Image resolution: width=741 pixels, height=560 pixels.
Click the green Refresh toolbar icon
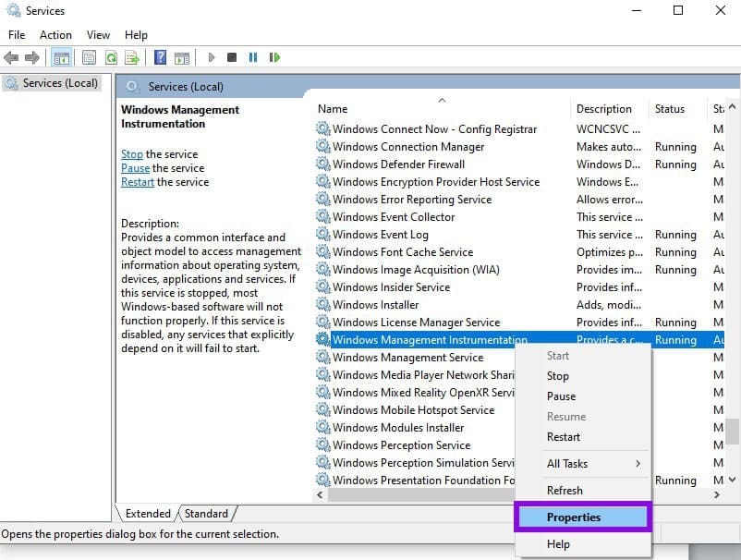(111, 57)
